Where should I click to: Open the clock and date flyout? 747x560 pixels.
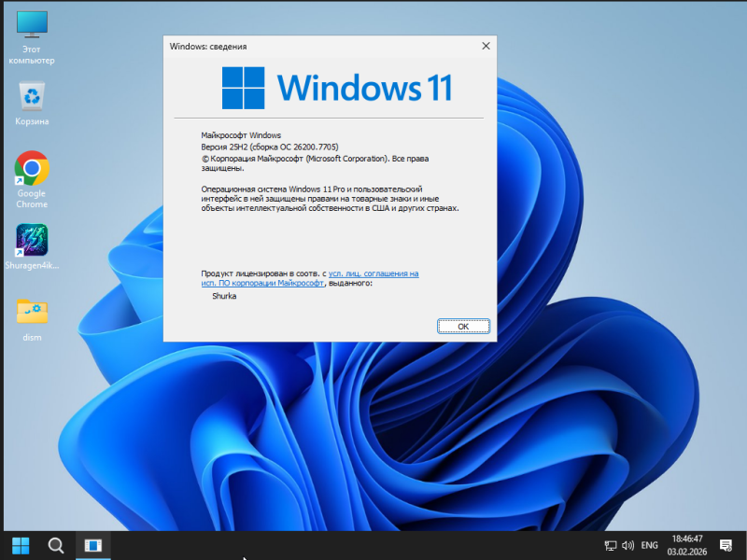pyautogui.click(x=686, y=545)
